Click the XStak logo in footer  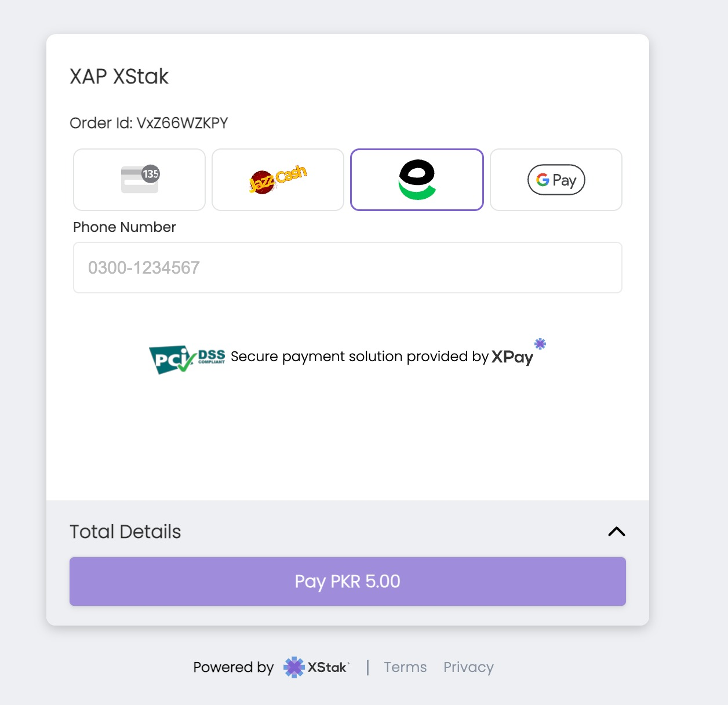(316, 667)
